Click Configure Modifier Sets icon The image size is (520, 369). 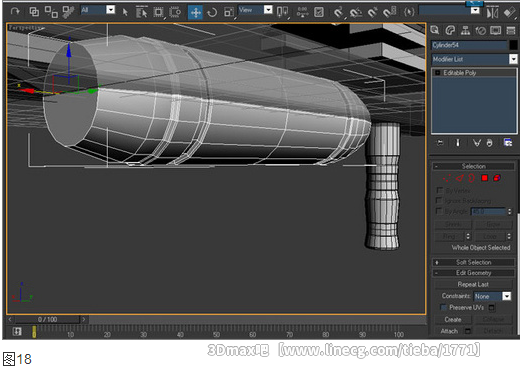pyautogui.click(x=508, y=143)
